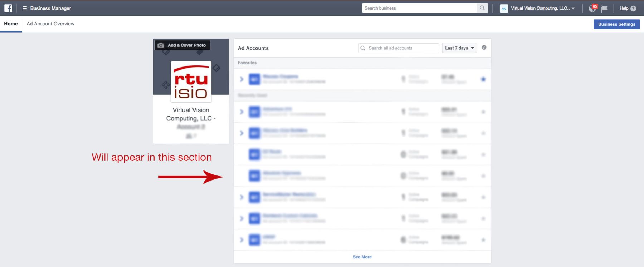Star the ad account directly above See More
644x267 pixels.
(483, 240)
